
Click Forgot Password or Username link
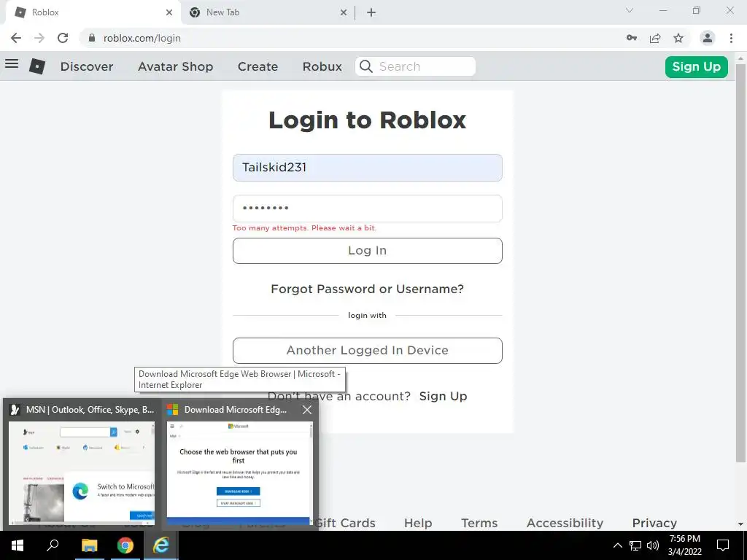368,289
